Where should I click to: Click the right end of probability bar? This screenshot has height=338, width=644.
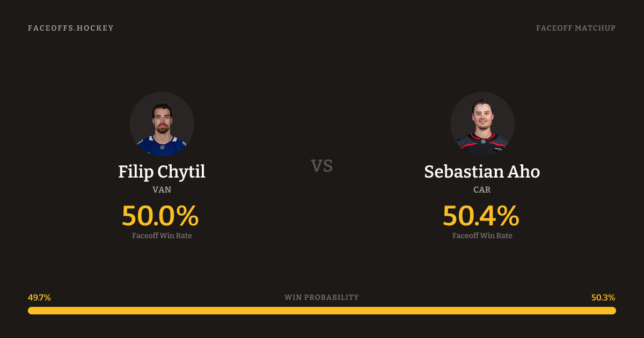(612, 311)
